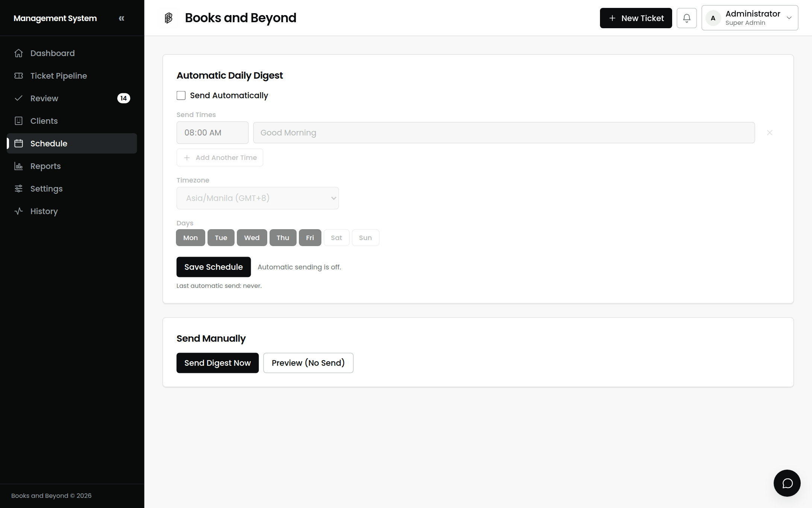Navigate to History
812x508 pixels.
[x=72, y=211]
